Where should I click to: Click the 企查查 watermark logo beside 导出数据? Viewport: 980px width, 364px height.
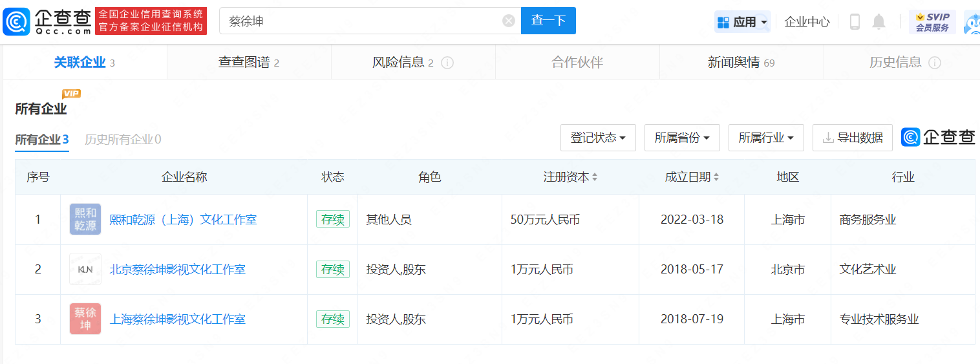tap(938, 137)
